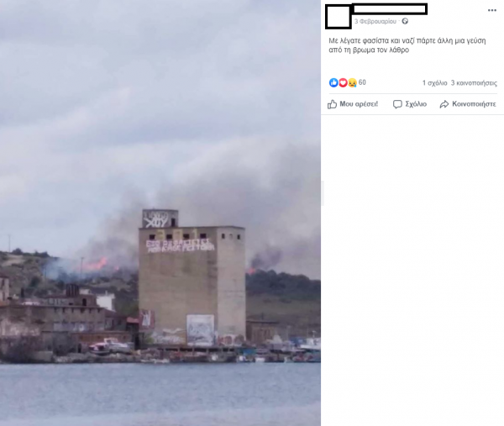Open the poster's profile name link
The image size is (504, 426).
click(x=390, y=9)
